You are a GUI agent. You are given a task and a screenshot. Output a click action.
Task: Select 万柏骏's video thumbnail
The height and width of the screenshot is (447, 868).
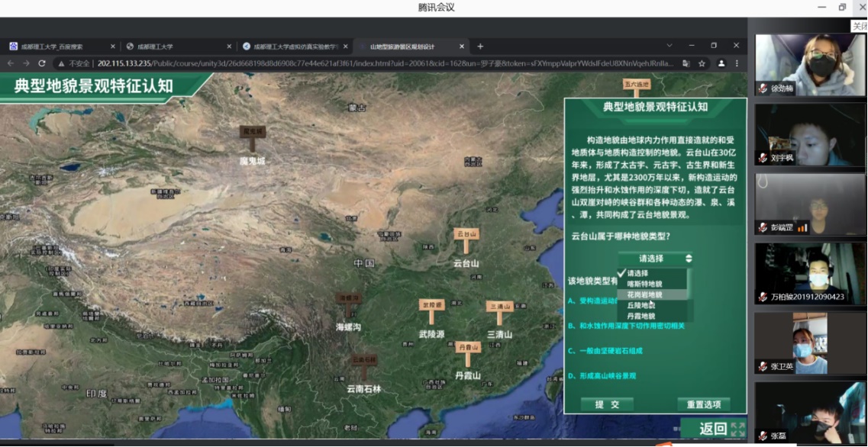(x=811, y=273)
